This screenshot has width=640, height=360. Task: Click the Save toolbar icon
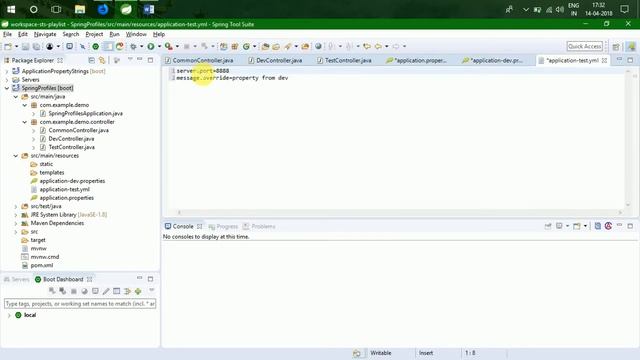coord(25,47)
